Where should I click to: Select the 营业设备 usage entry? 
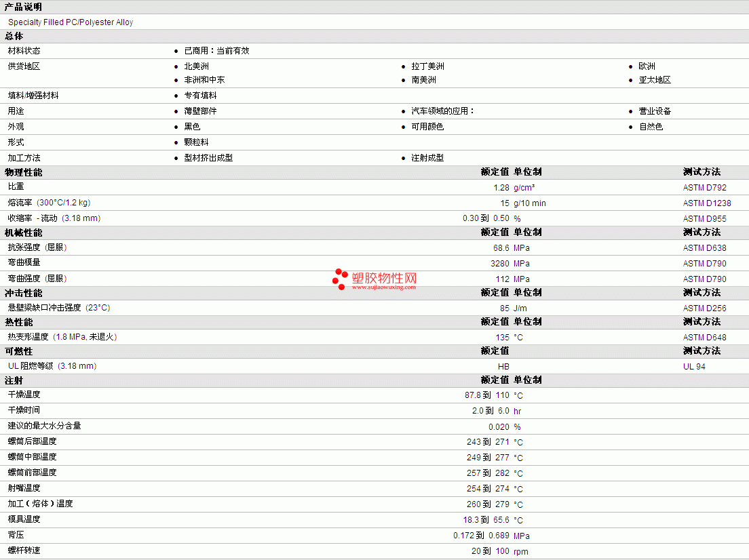click(x=655, y=111)
